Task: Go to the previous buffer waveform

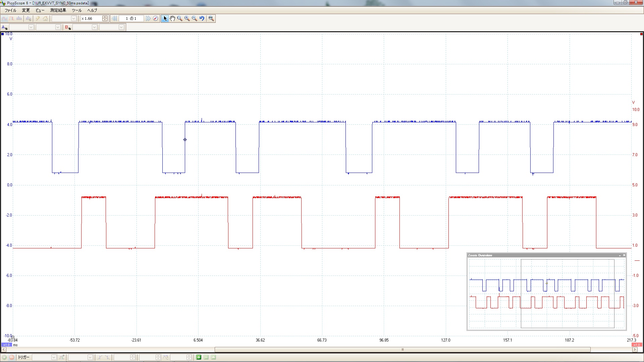Action: (x=114, y=18)
